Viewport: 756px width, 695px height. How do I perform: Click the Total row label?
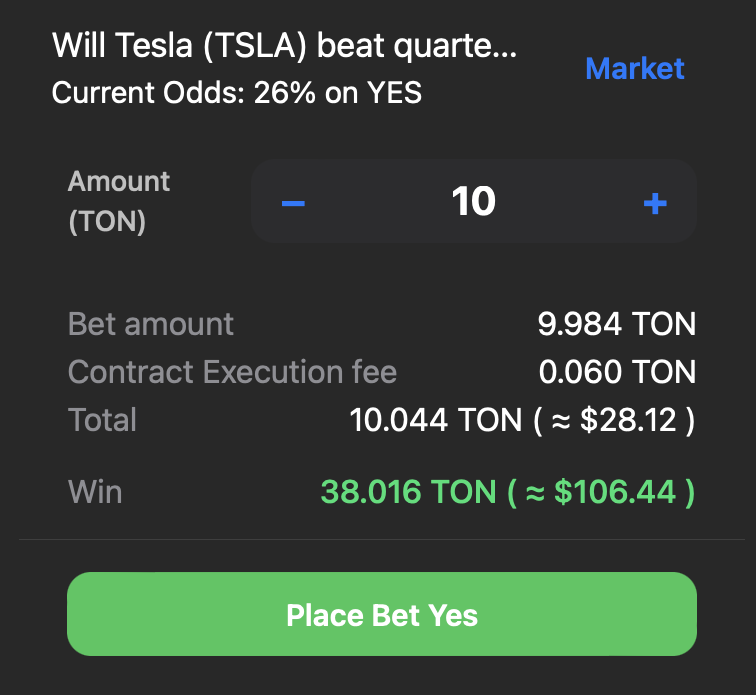coord(102,420)
